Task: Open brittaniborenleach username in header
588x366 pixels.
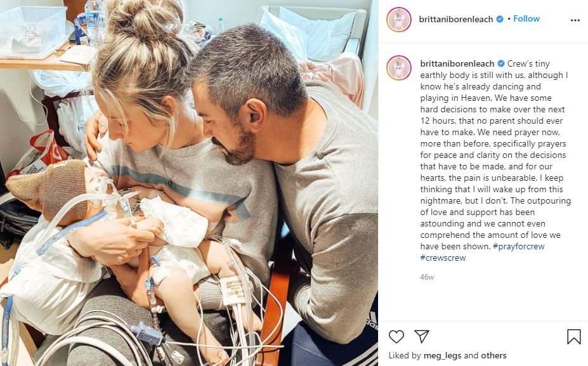Action: tap(455, 19)
